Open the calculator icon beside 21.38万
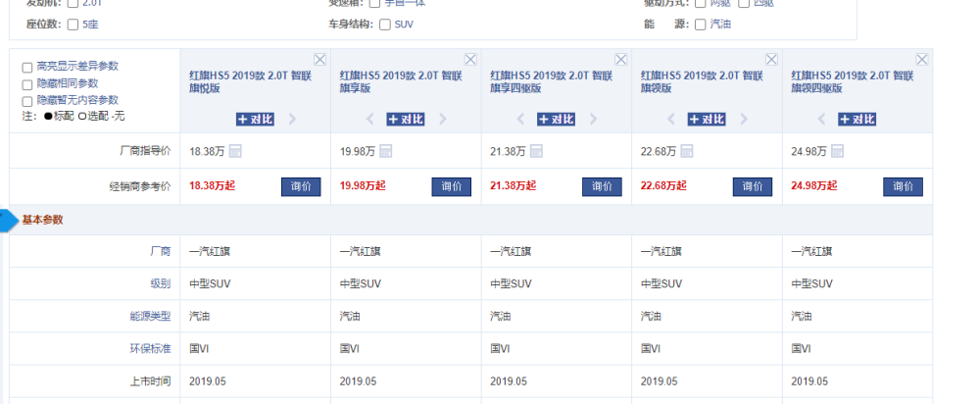The height and width of the screenshot is (404, 980). coord(536,151)
